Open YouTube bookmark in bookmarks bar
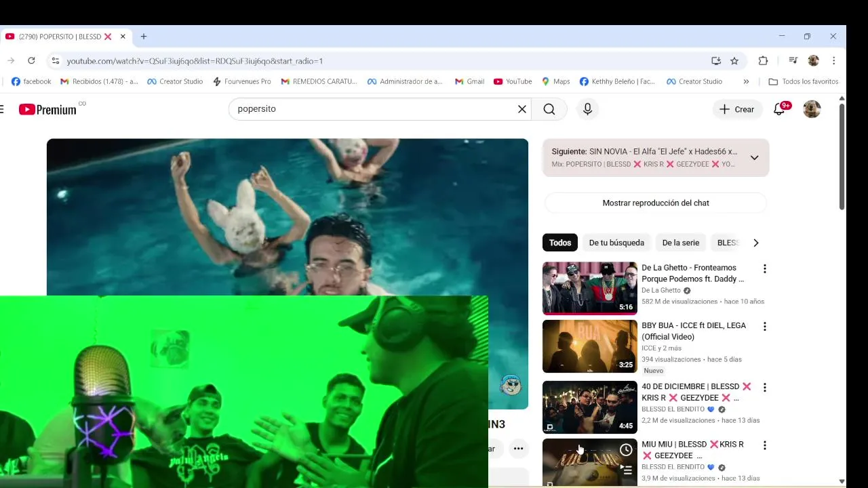The height and width of the screenshot is (488, 868). [x=513, y=81]
